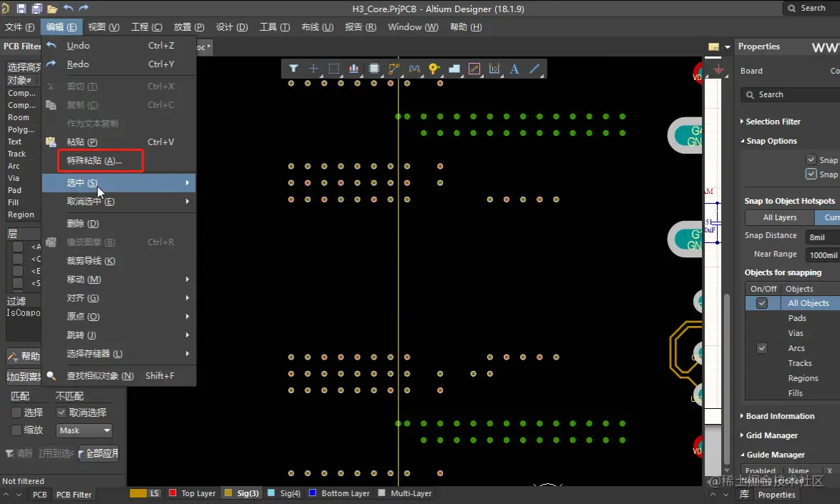Click the Near Range 1000mil field
Screen dimensions: 840x504
(x=823, y=255)
